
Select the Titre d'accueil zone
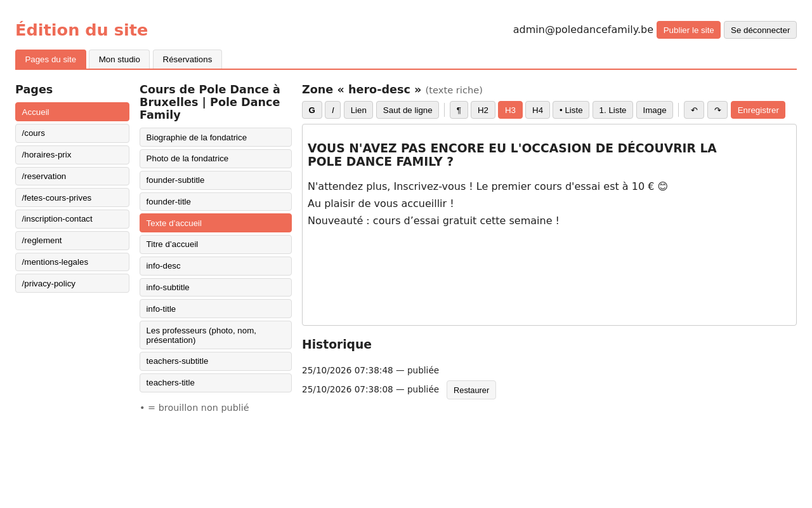(x=216, y=244)
